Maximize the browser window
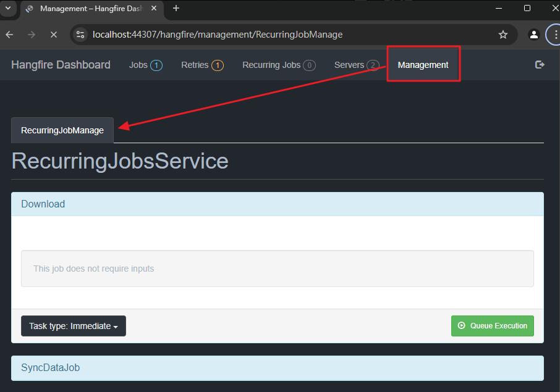Image resolution: width=560 pixels, height=392 pixels. (x=527, y=8)
